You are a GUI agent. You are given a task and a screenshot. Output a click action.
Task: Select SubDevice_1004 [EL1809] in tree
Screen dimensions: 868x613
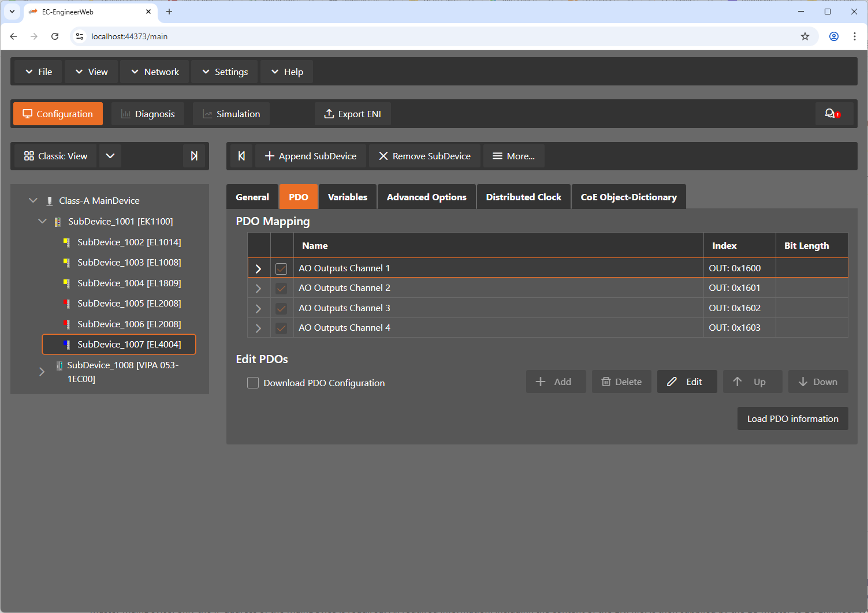[129, 283]
